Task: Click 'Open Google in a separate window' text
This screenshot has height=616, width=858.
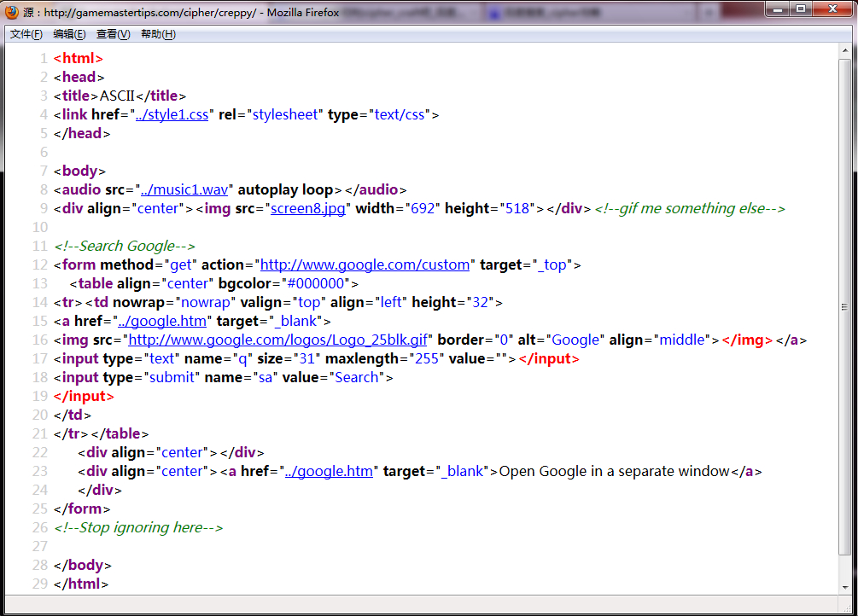Action: tap(615, 471)
